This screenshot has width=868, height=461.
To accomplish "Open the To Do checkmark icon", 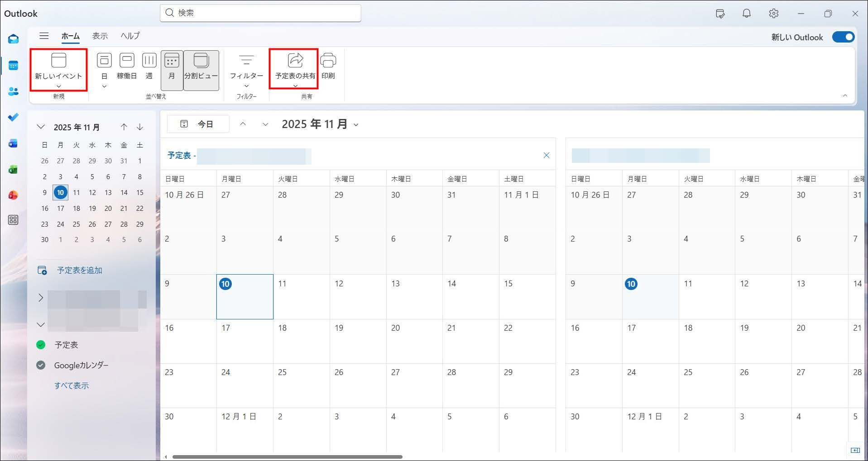I will (13, 117).
